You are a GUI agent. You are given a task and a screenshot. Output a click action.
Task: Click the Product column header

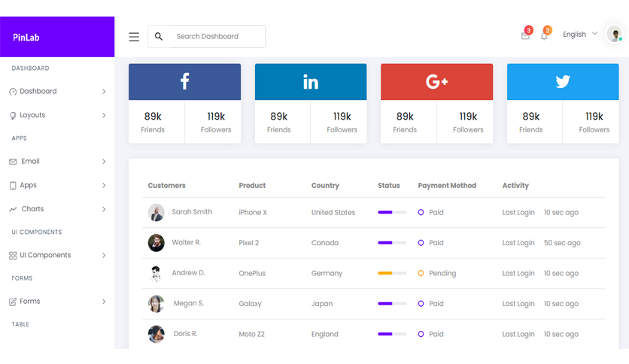pos(252,186)
